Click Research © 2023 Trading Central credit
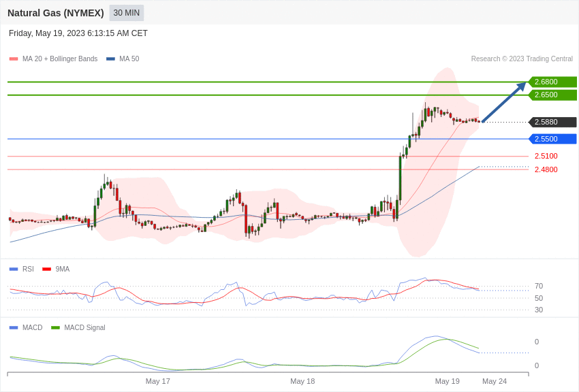This screenshot has width=579, height=392. (x=522, y=59)
